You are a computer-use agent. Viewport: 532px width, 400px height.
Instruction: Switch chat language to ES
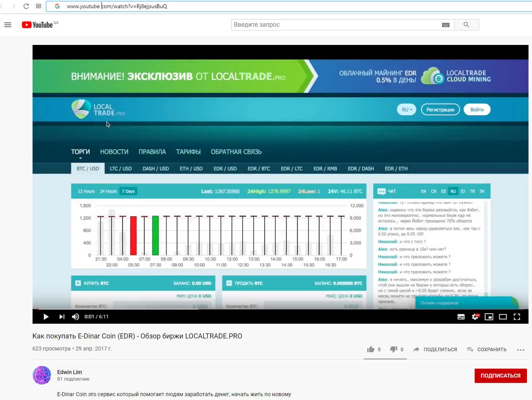coord(443,191)
